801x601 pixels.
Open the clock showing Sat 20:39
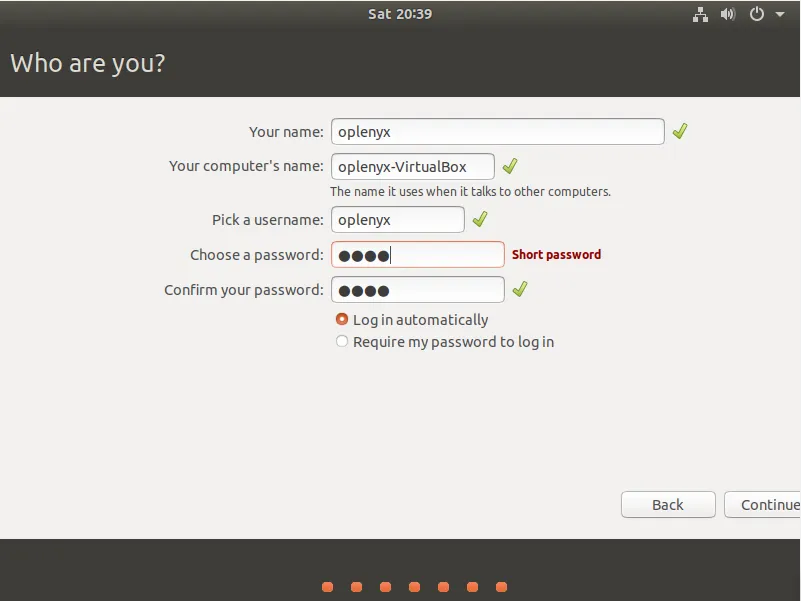pyautogui.click(x=400, y=14)
